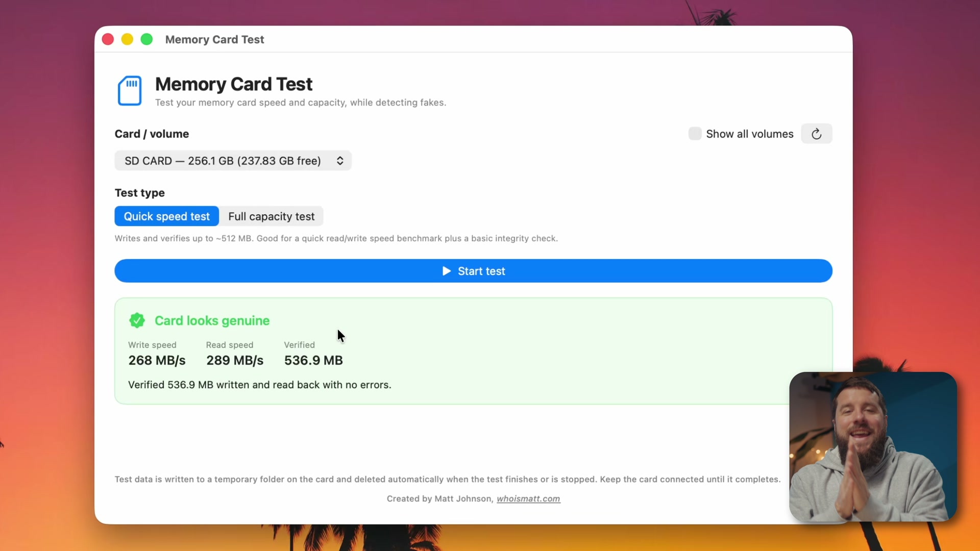Click the Start test button
The width and height of the screenshot is (980, 551).
click(x=473, y=271)
